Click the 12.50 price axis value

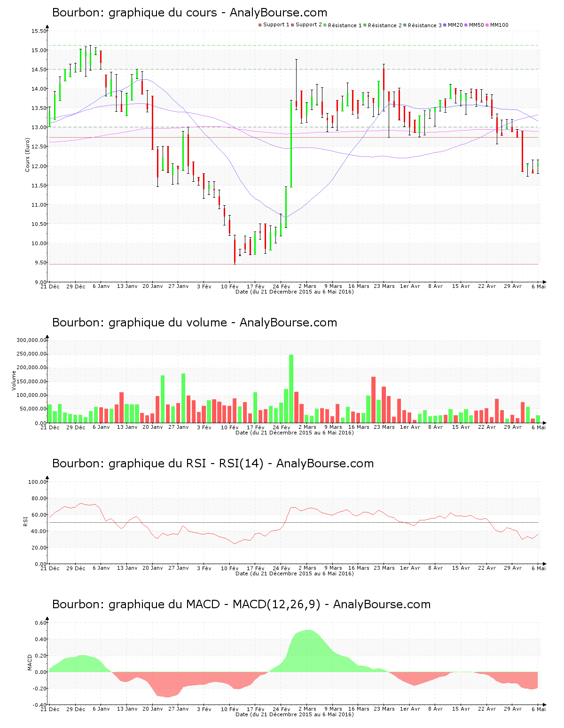coord(39,147)
